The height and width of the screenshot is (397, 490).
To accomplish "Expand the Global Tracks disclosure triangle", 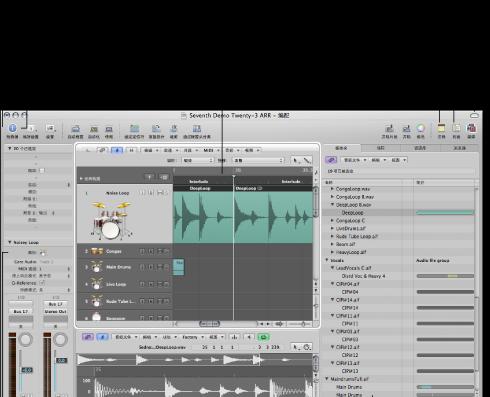I will [x=81, y=179].
